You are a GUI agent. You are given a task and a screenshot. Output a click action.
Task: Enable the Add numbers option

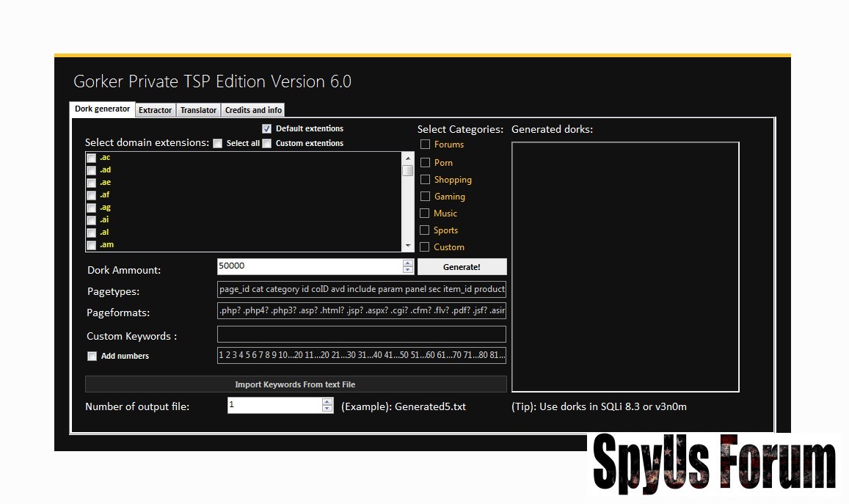coord(92,357)
